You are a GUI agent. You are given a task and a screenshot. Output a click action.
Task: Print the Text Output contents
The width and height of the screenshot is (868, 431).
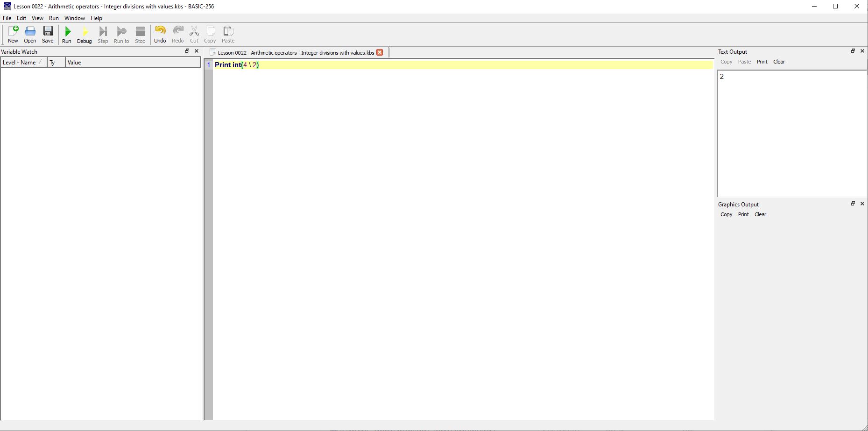762,62
